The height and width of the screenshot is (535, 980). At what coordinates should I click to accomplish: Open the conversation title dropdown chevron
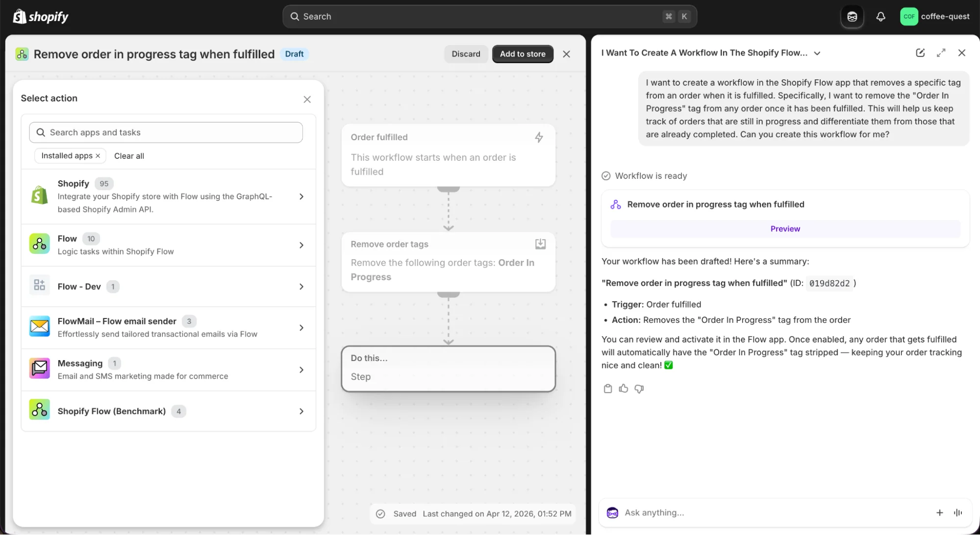817,53
